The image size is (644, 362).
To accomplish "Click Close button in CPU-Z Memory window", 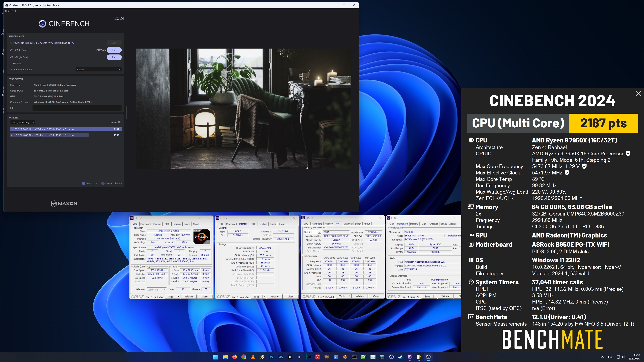I will [290, 296].
